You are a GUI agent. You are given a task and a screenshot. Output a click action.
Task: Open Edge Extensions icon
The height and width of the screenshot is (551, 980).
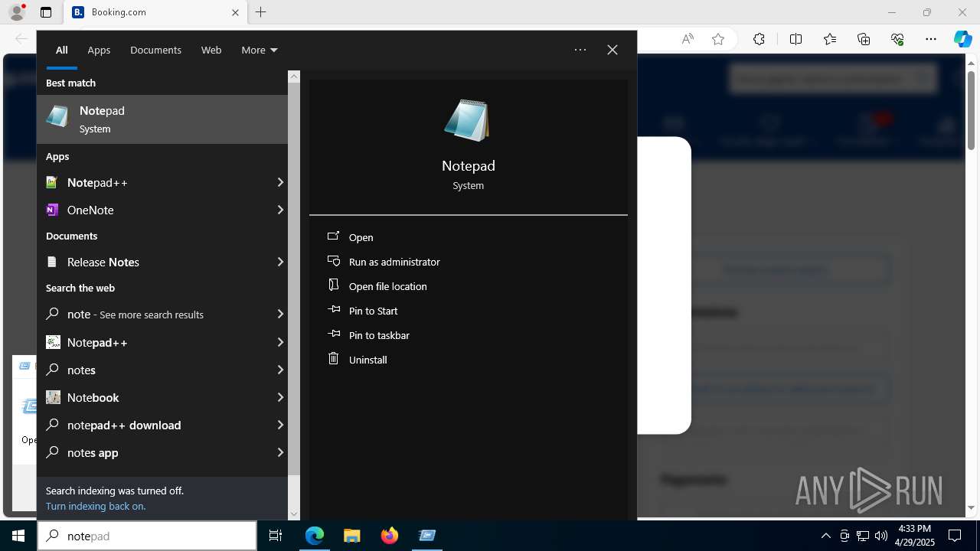pos(759,39)
